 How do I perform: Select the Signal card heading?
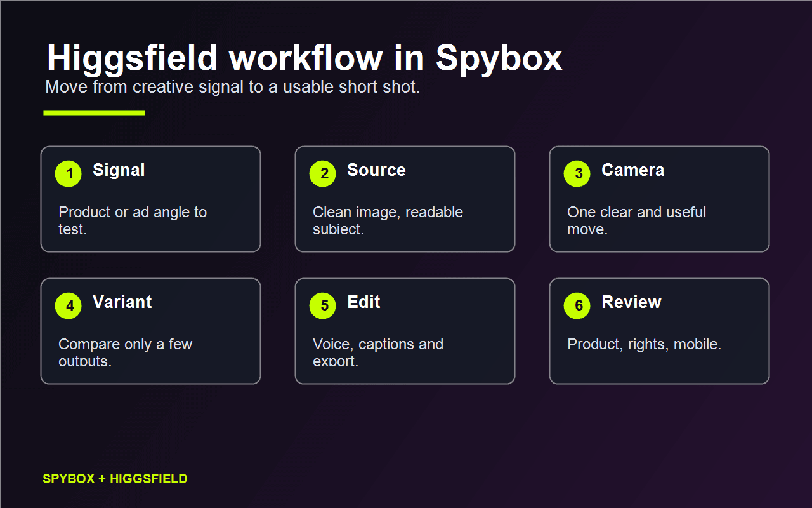pos(119,170)
